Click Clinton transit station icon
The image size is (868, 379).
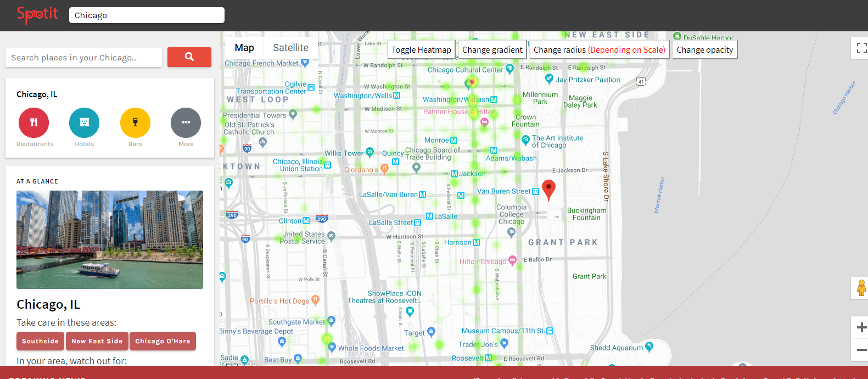click(x=306, y=221)
